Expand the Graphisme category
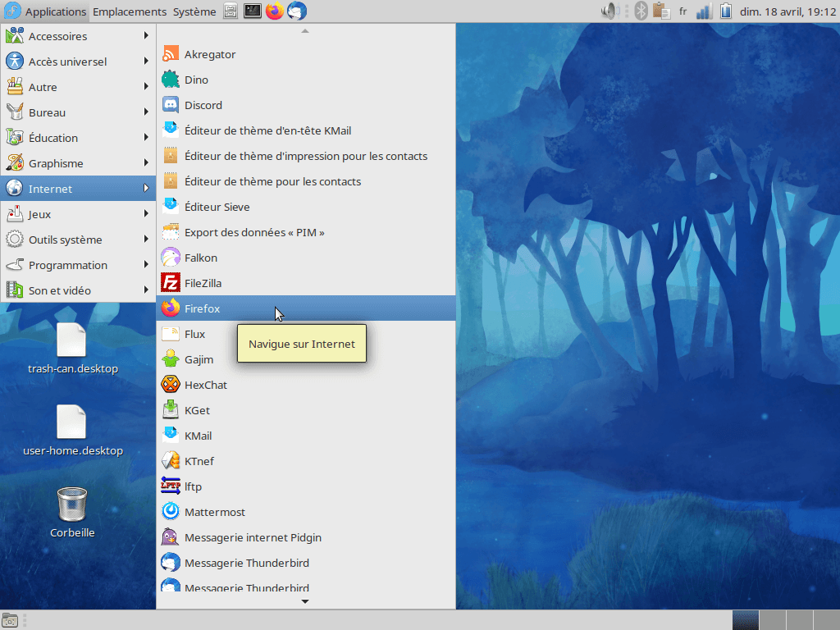 tap(78, 163)
